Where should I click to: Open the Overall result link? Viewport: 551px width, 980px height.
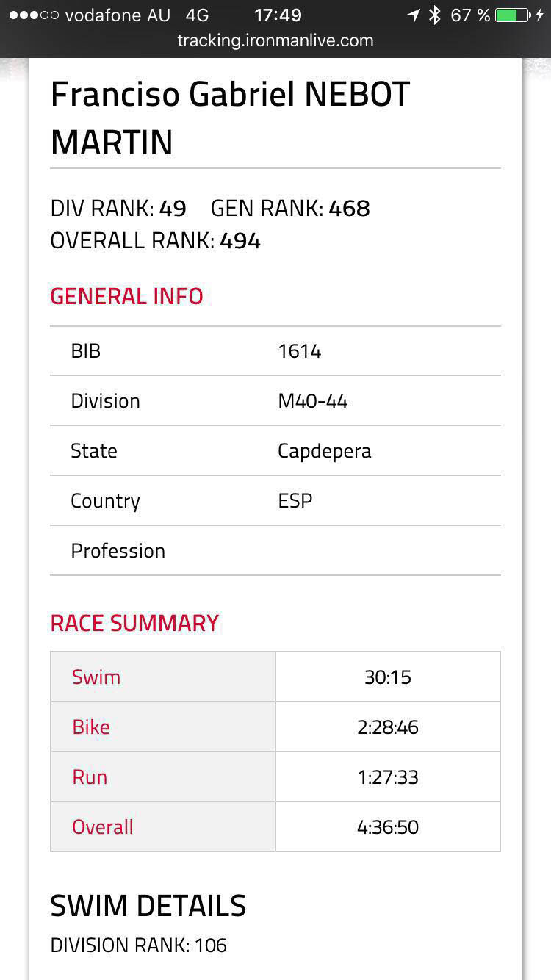coord(103,827)
